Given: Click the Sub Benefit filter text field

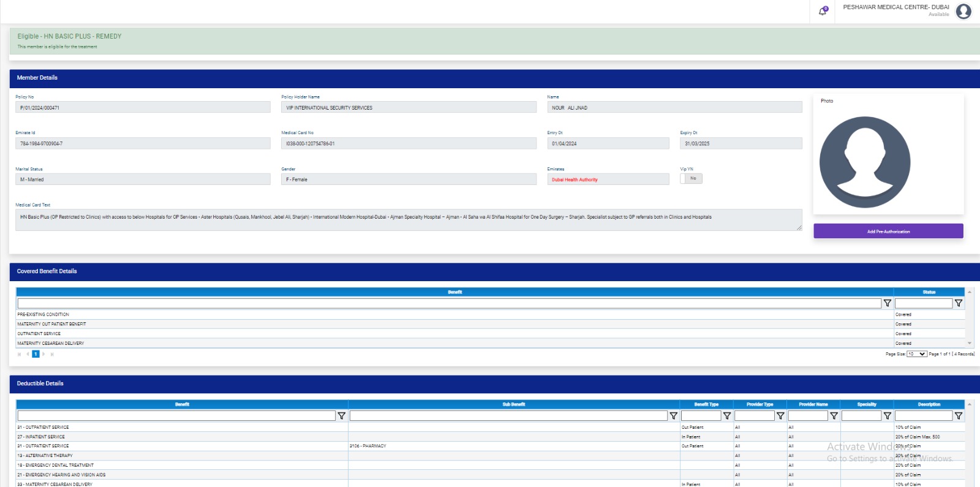Looking at the screenshot, I should click(508, 415).
